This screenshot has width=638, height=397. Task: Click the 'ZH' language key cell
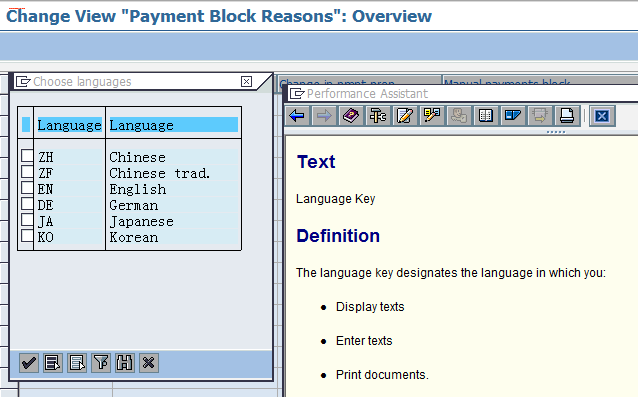click(x=70, y=157)
